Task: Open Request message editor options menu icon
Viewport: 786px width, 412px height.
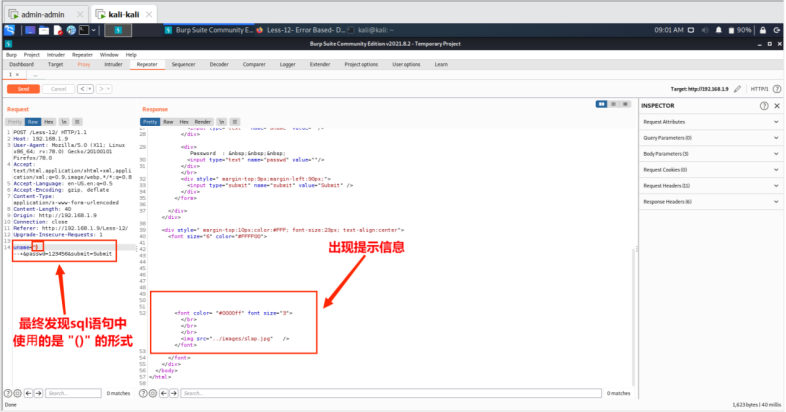Action: click(x=77, y=122)
